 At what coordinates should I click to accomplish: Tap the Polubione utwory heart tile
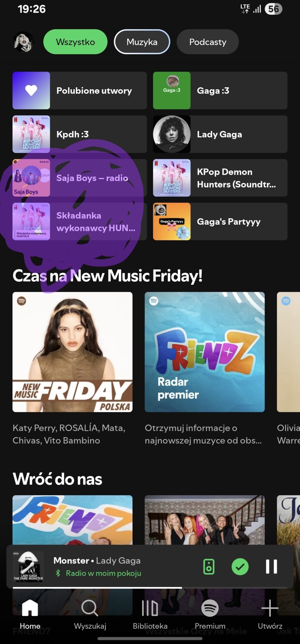click(80, 90)
